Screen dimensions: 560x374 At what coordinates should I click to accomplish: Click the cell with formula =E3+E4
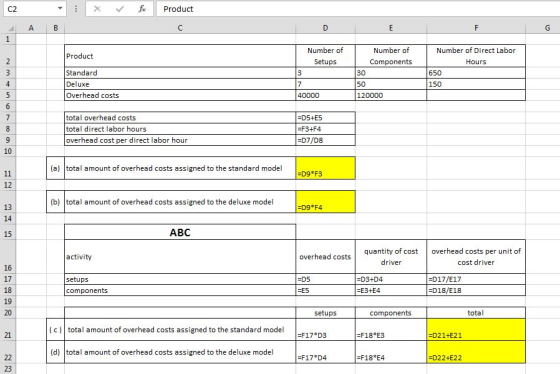391,290
